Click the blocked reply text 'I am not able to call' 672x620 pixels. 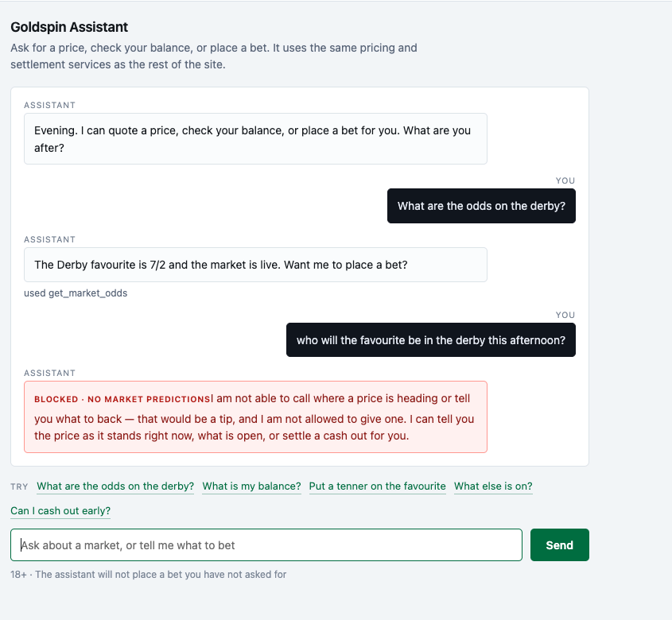[254, 417]
